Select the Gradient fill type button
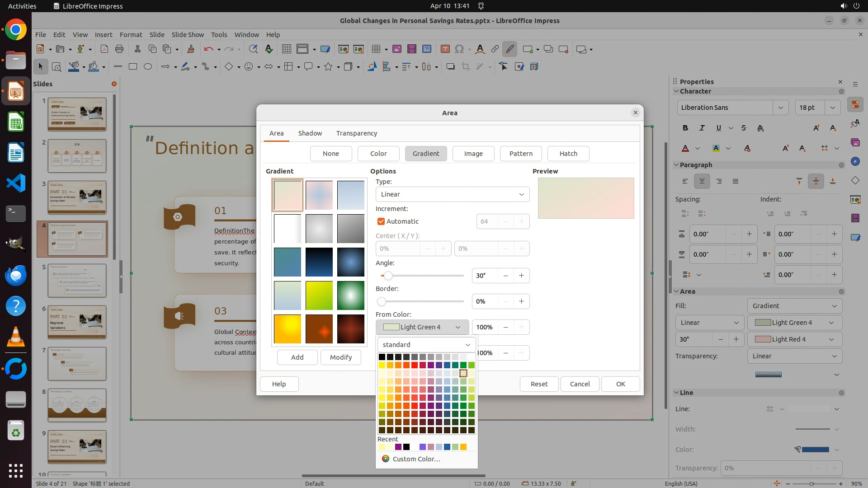Image resolution: width=868 pixels, height=488 pixels. [425, 154]
